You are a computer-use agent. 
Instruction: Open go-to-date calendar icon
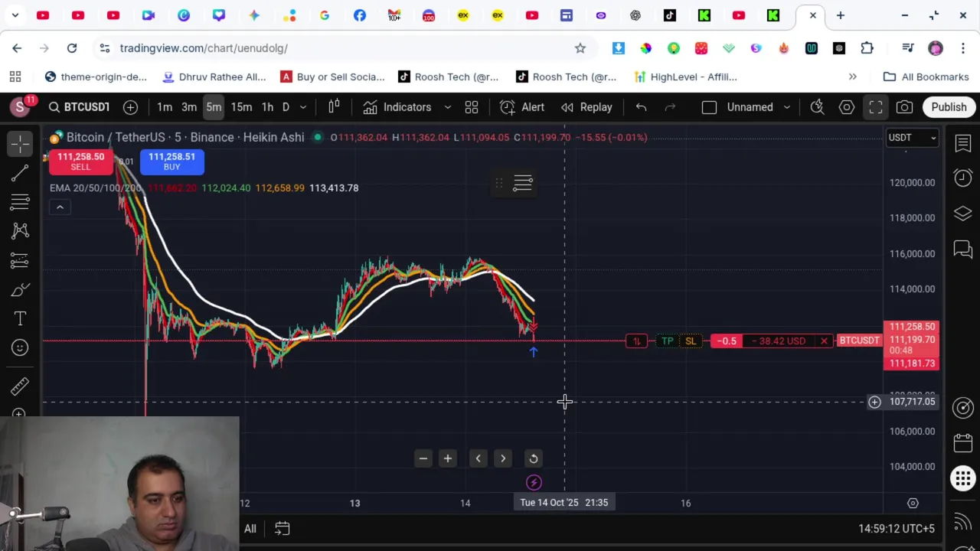(282, 528)
